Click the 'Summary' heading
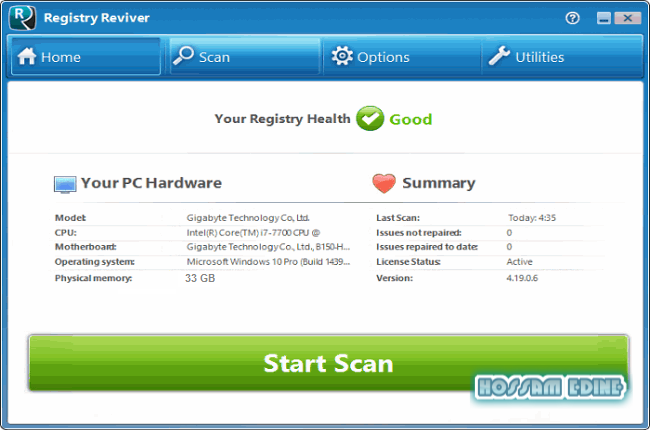The image size is (650, 430). click(439, 183)
